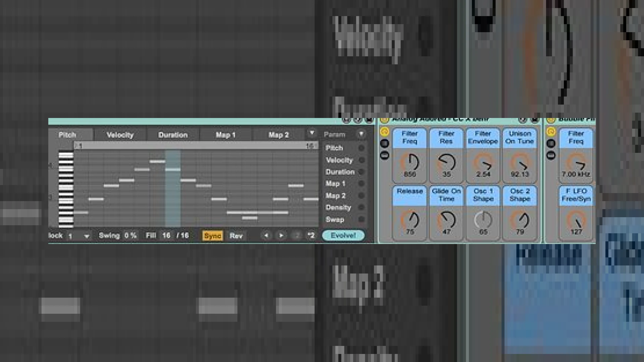
Task: Click the highlighted step column in grid
Action: [173, 189]
